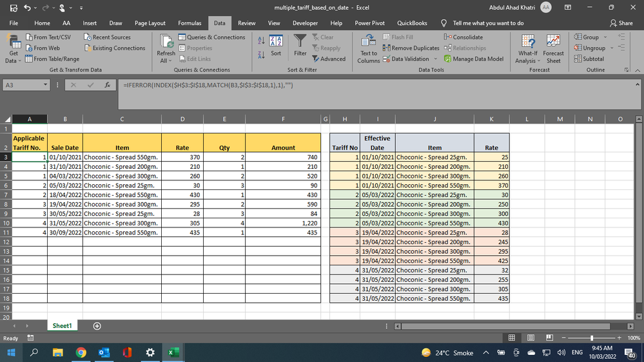Open the Sort dialog
Screen dimensions: 644x362
[x=276, y=46]
